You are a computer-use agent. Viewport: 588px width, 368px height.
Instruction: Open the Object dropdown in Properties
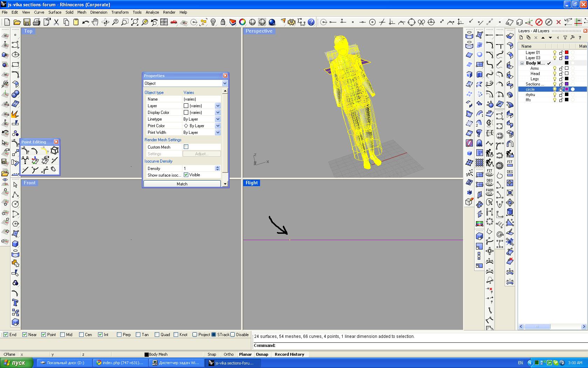[x=225, y=83]
